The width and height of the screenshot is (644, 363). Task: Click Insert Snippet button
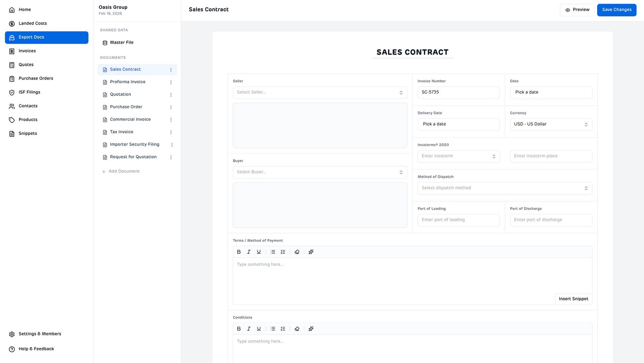coord(573,299)
